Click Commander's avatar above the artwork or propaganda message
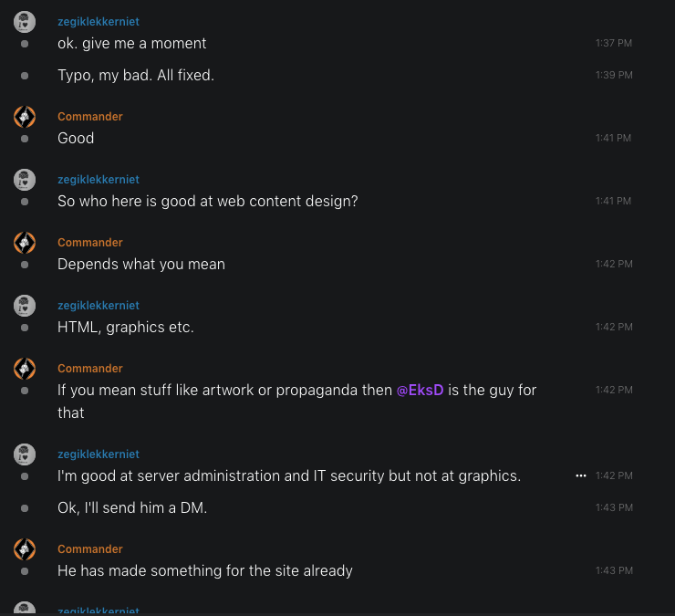This screenshot has height=616, width=675. [x=25, y=369]
